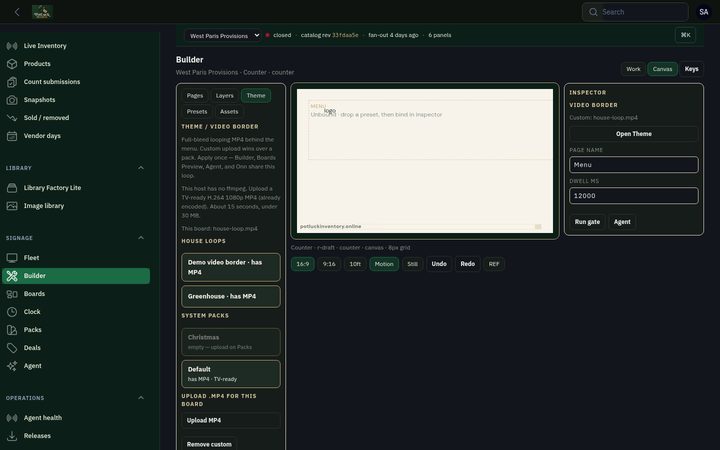The height and width of the screenshot is (450, 720).
Task: Click the Deals tag icon
Action: (x=12, y=348)
